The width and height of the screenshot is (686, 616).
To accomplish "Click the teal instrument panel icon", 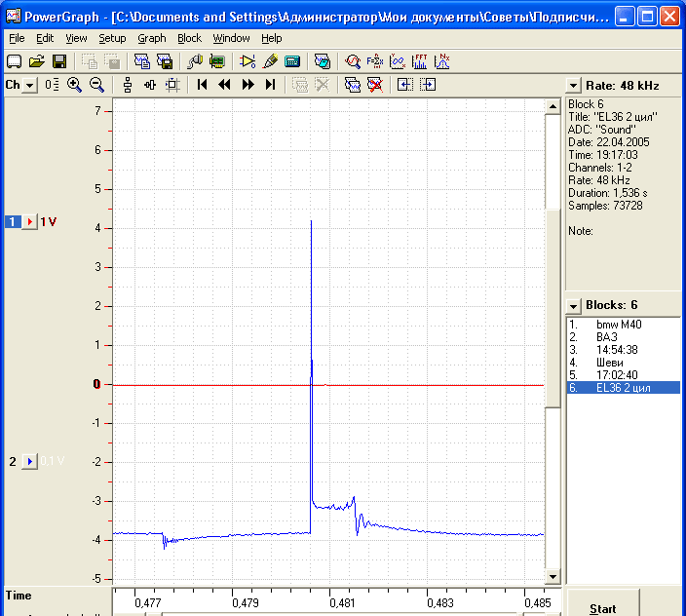I will (292, 61).
